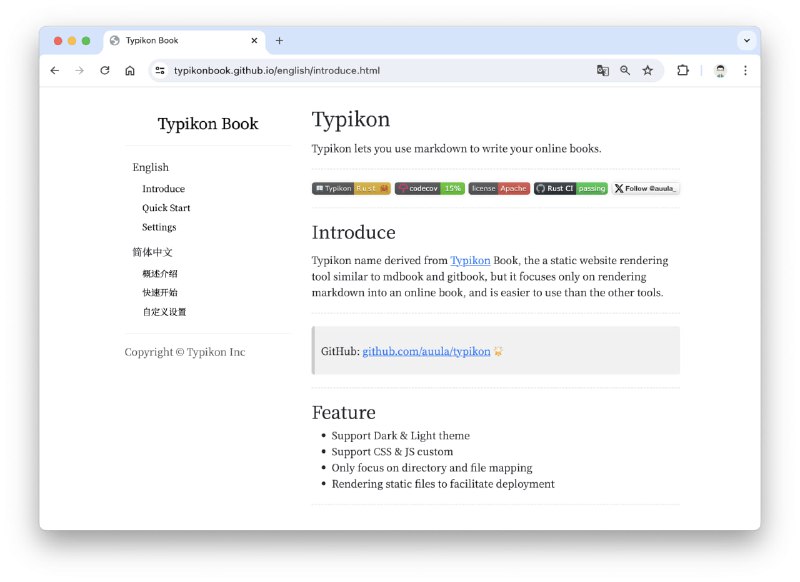The height and width of the screenshot is (582, 800).
Task: Close the Typikon Book tab
Action: click(x=254, y=41)
